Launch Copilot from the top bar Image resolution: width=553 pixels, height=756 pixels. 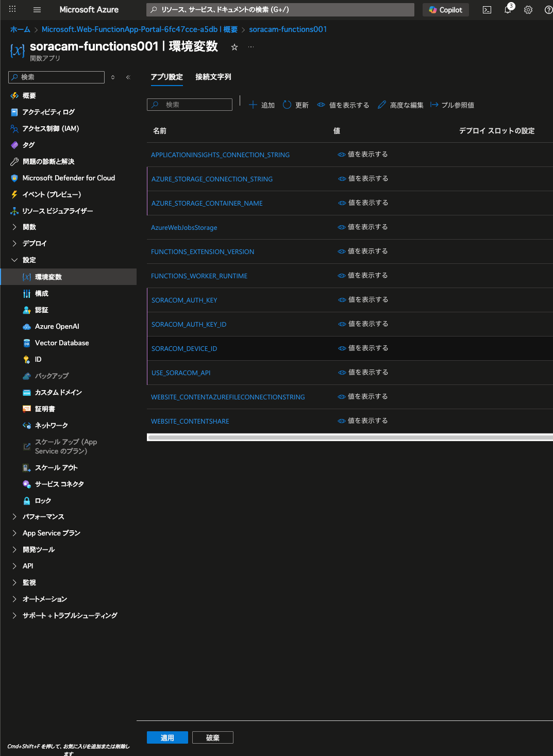[x=446, y=10]
